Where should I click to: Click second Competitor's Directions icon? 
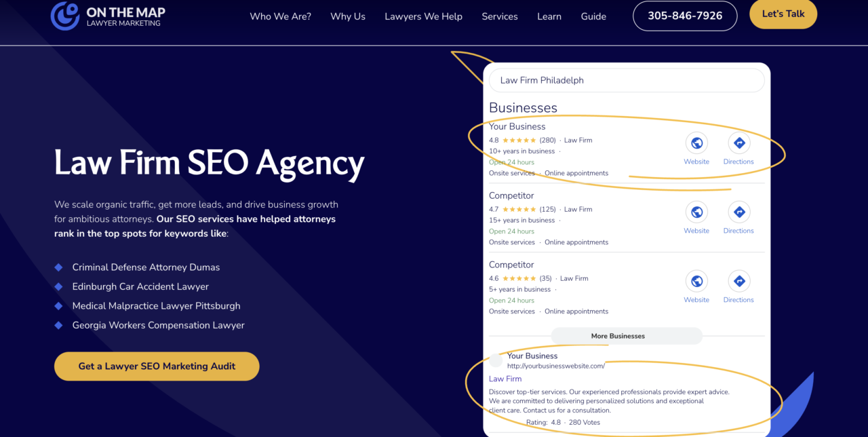pos(739,282)
